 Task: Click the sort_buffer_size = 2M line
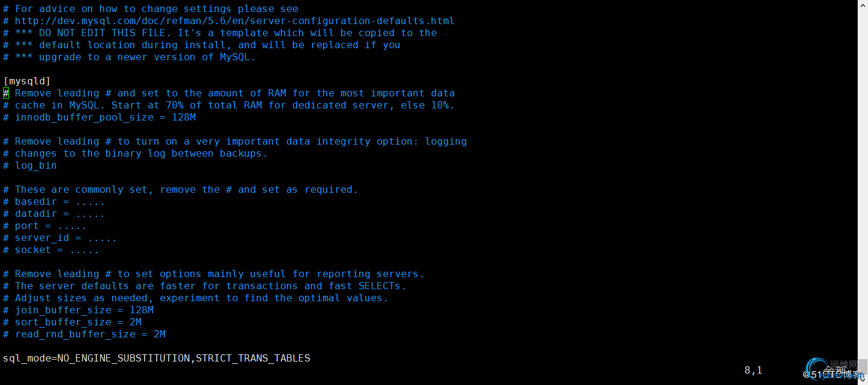click(x=72, y=322)
